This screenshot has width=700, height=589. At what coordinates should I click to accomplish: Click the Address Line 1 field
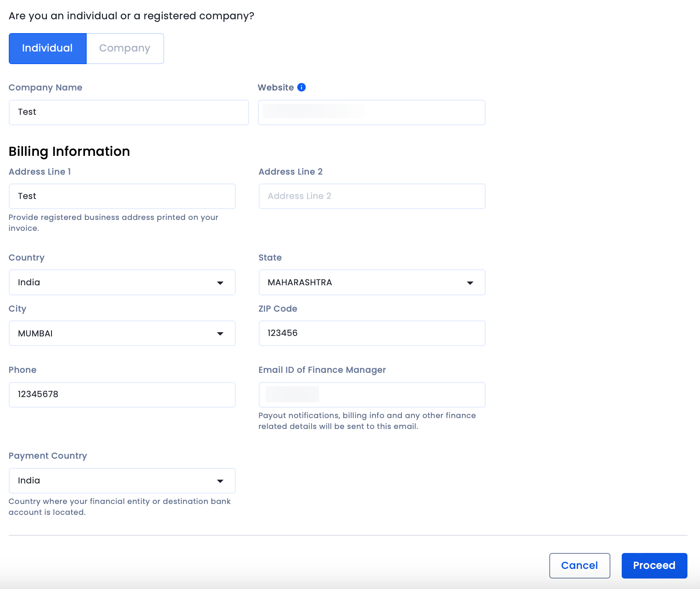point(122,196)
